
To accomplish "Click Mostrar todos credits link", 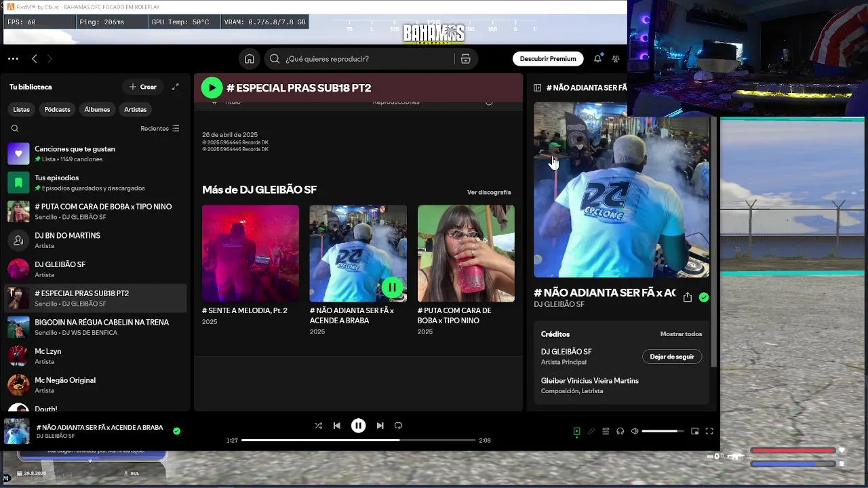I will (x=681, y=334).
